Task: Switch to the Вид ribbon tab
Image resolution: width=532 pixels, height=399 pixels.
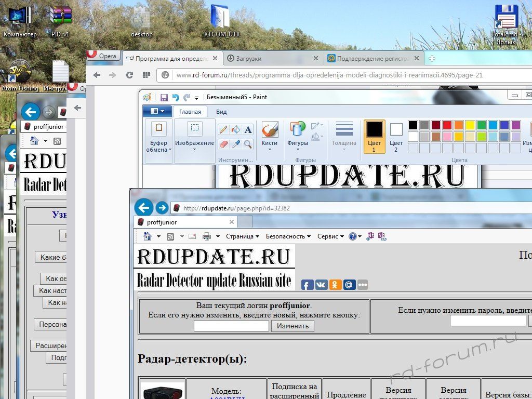Action: tap(221, 112)
